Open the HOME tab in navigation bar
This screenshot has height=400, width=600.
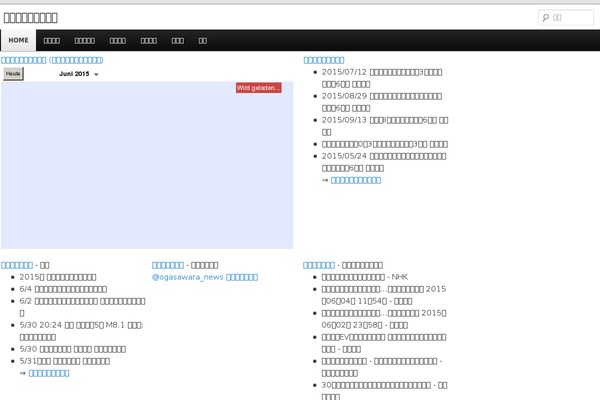(18, 40)
